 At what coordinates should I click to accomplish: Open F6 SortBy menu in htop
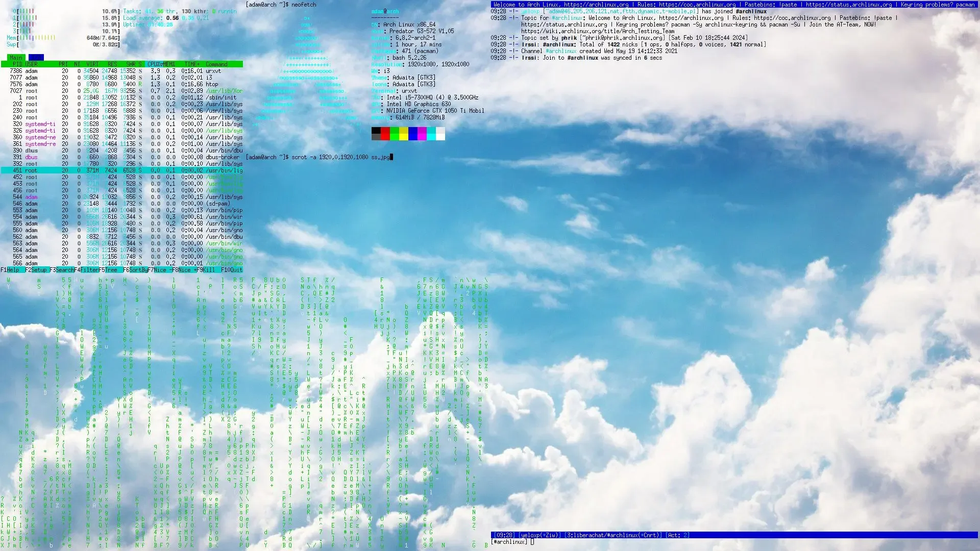tap(135, 270)
